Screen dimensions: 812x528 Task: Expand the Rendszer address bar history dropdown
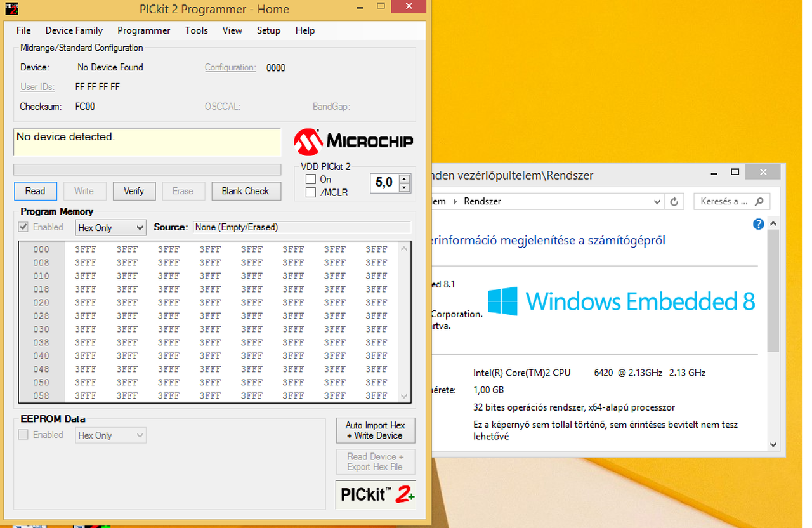[657, 202]
